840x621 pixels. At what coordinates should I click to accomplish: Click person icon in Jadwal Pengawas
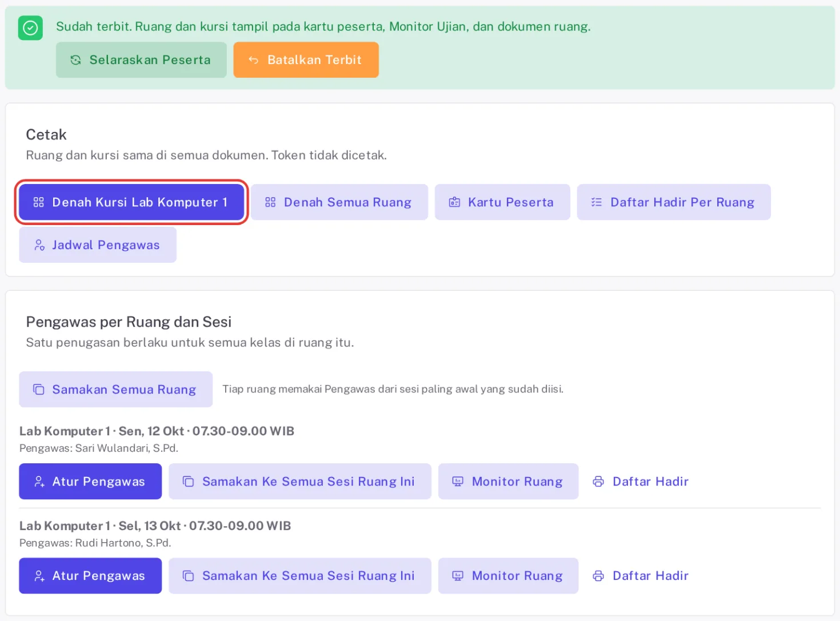tap(39, 245)
